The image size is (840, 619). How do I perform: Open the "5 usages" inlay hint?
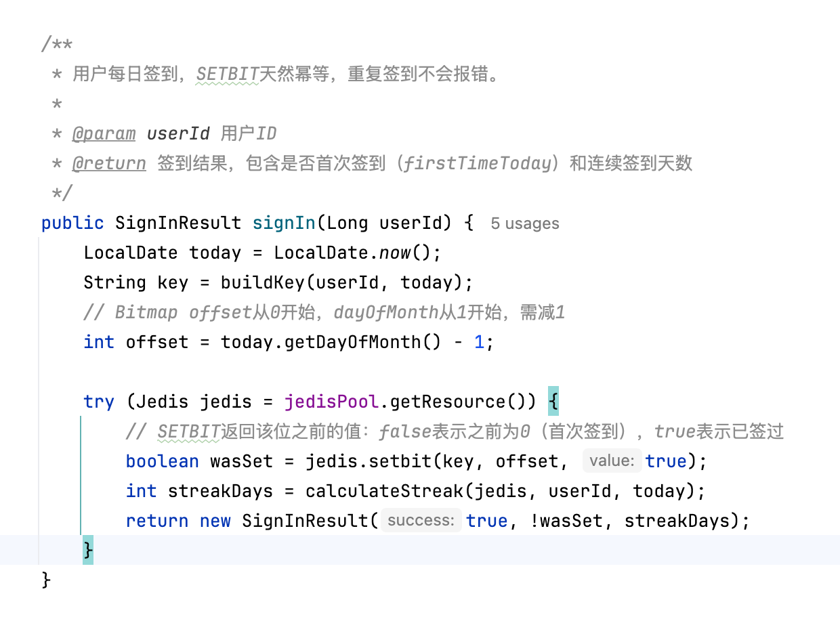[525, 223]
